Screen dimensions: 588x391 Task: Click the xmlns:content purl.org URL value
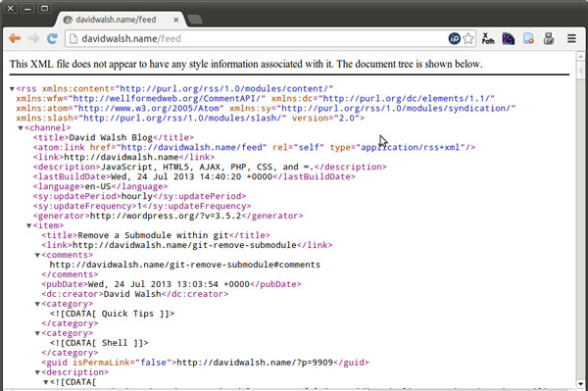tap(224, 89)
